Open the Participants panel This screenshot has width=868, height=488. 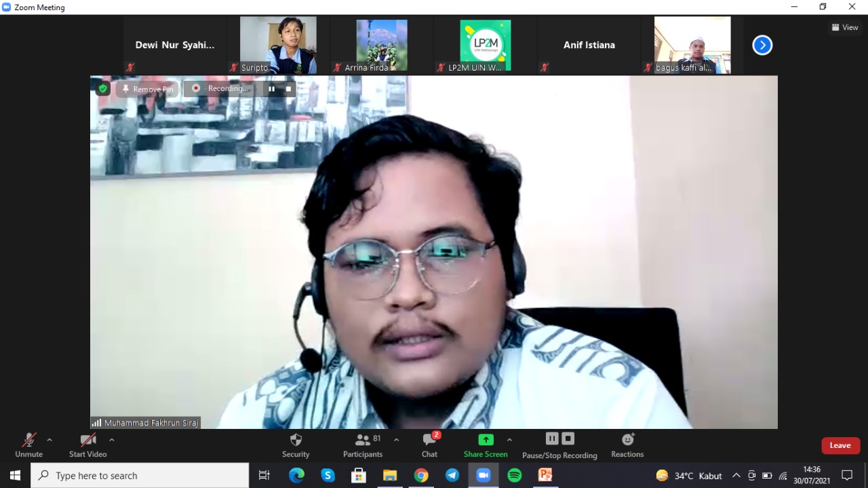[x=363, y=445]
